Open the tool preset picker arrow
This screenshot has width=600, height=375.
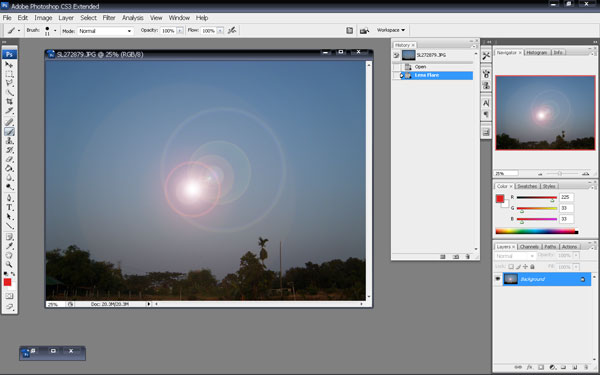point(19,31)
